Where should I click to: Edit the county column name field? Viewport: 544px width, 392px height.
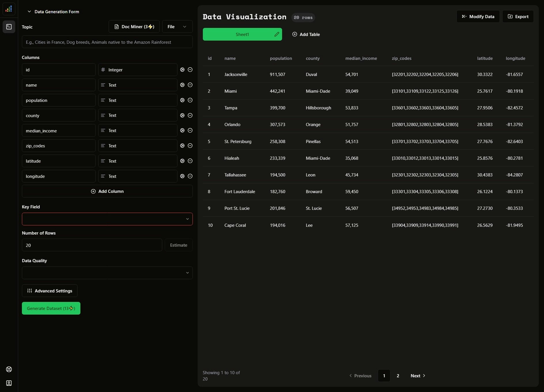pyautogui.click(x=58, y=115)
